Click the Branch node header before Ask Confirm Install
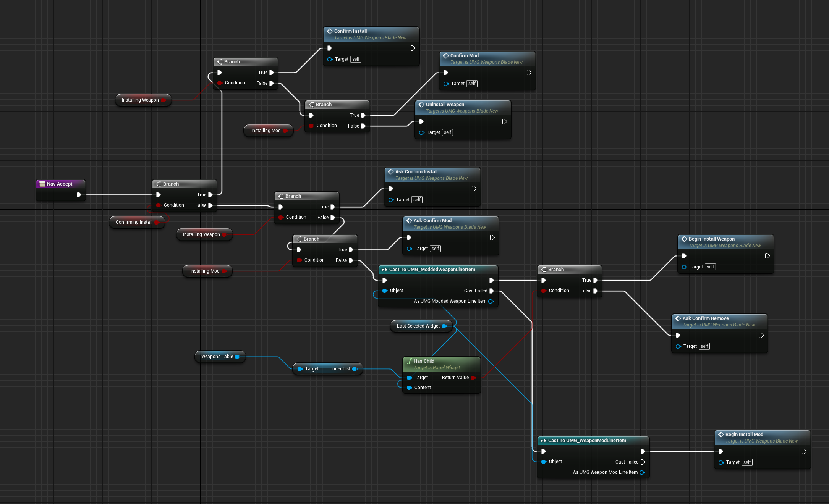Image resolution: width=829 pixels, height=504 pixels. (x=307, y=196)
